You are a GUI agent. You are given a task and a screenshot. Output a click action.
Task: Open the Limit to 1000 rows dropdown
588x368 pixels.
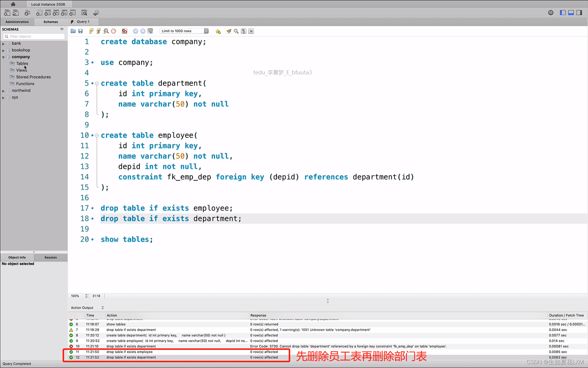[184, 31]
